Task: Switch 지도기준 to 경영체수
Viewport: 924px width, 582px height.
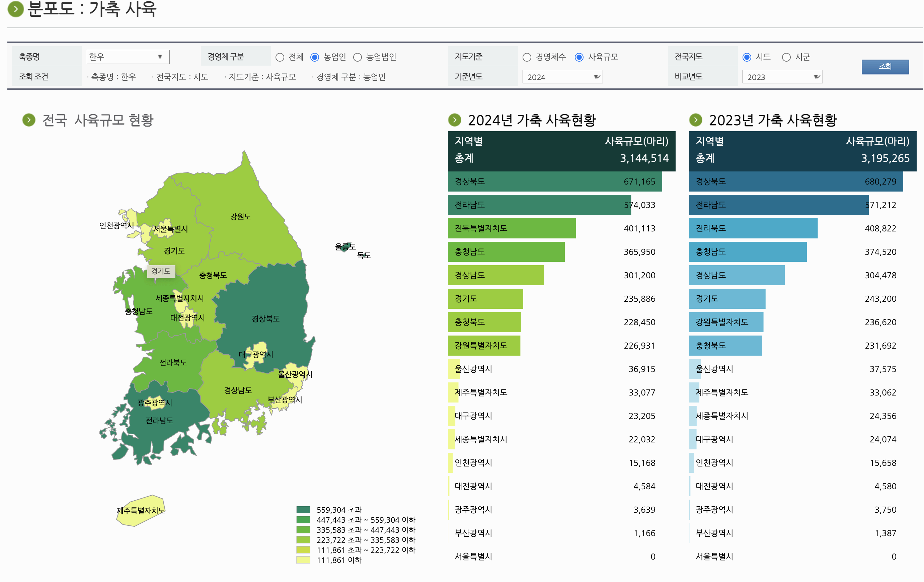Action: tap(527, 57)
